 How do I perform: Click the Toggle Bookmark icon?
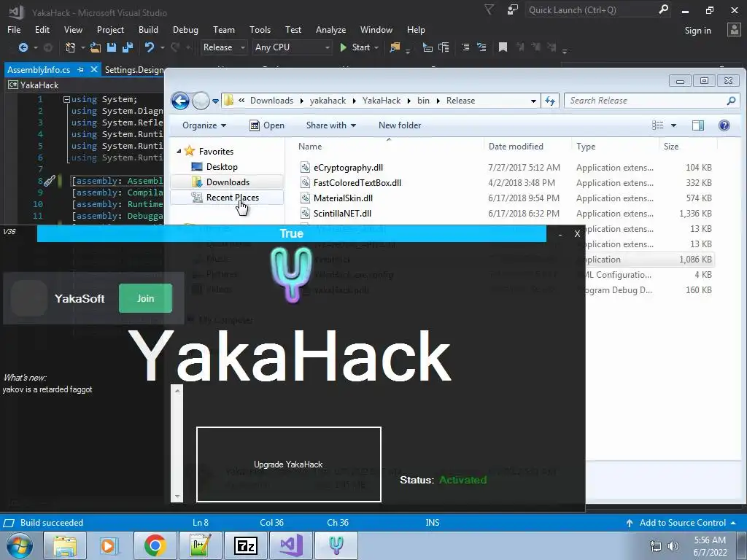click(x=503, y=47)
